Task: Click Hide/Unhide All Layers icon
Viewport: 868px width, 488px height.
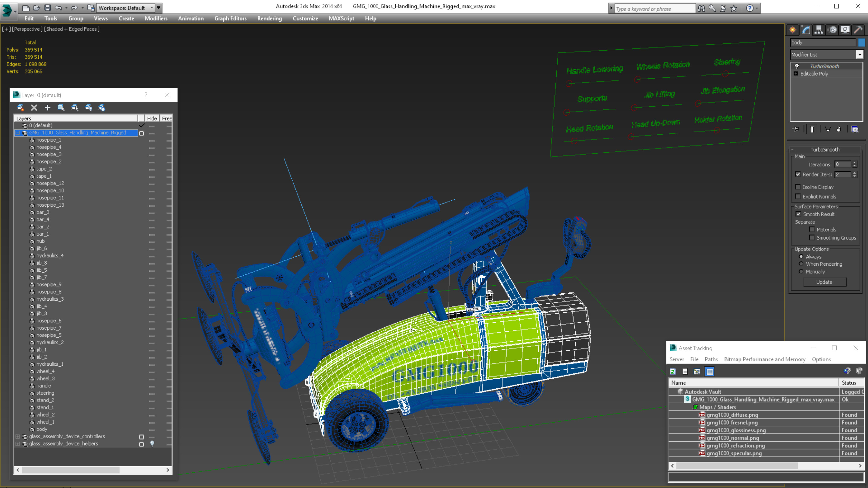Action: tap(89, 108)
